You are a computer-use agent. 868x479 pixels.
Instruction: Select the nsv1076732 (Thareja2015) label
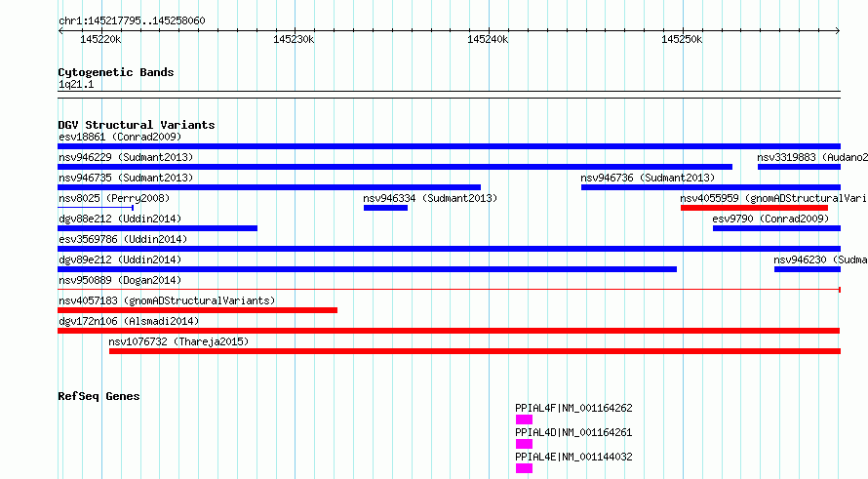(x=178, y=341)
